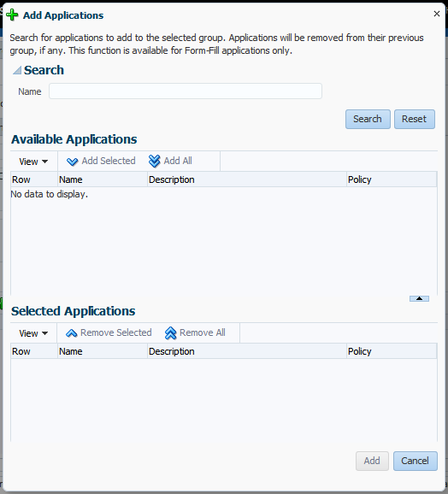Collapse the Search section disclosure triangle
The image size is (448, 494).
point(17,70)
